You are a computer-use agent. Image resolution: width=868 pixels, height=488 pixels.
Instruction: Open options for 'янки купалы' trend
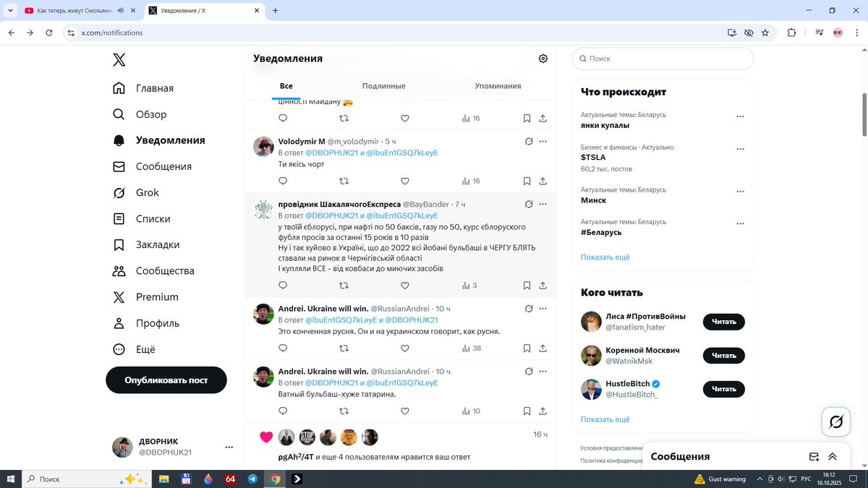pos(740,116)
